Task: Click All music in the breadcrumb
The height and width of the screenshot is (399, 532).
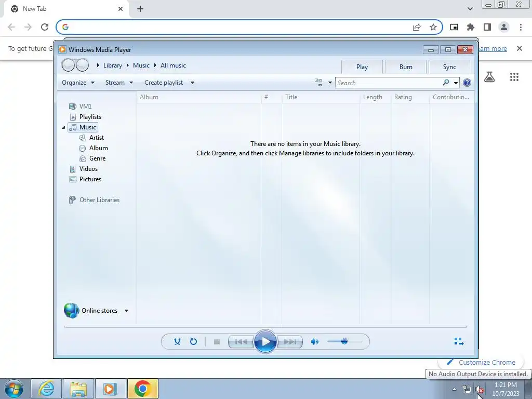Action: click(x=173, y=65)
